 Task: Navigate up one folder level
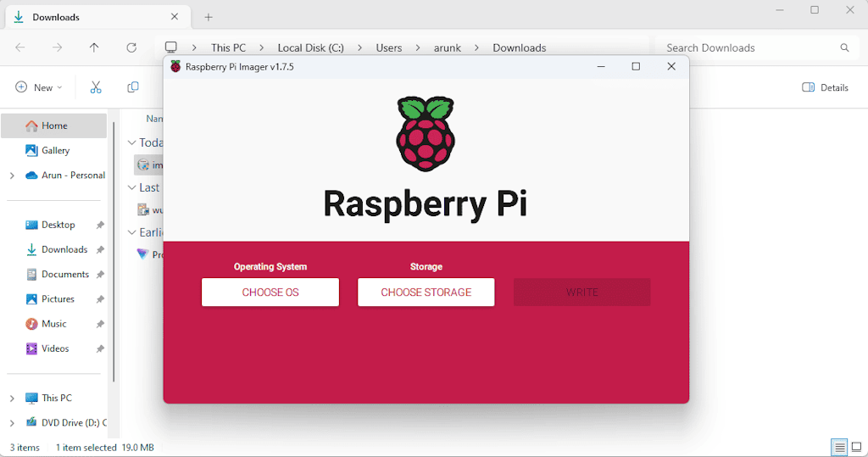click(x=94, y=47)
